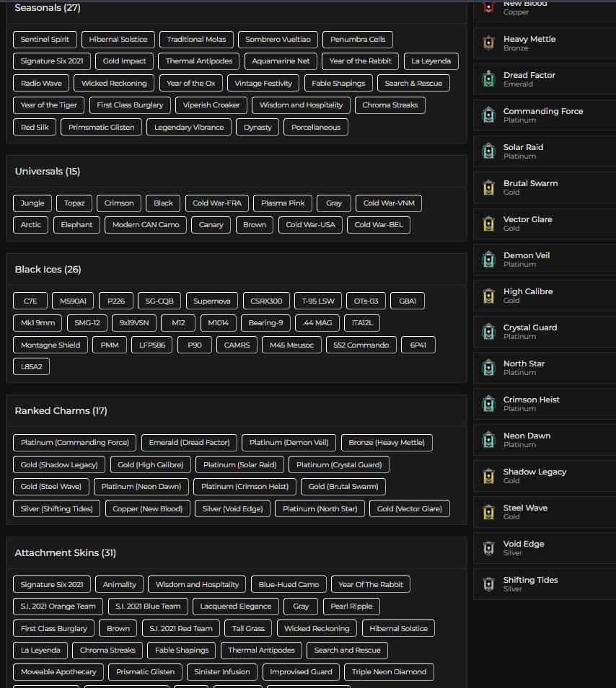Select the Commanding Force Platinum charm icon

(x=488, y=115)
